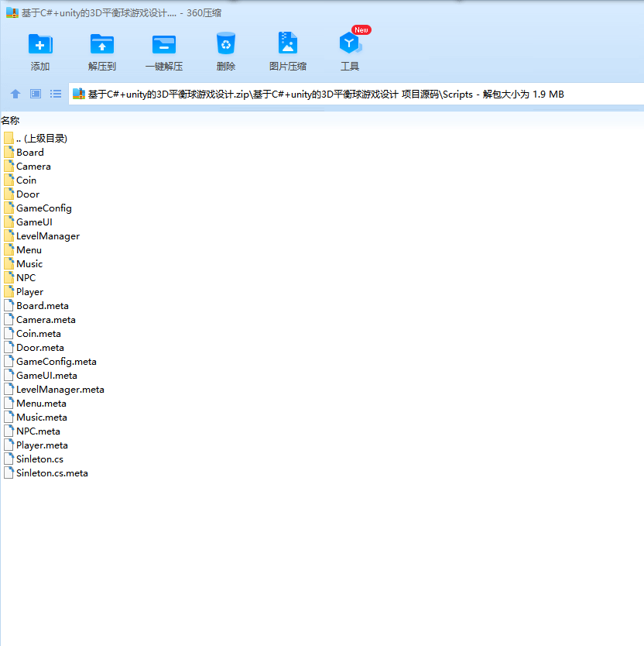The image size is (644, 646).
Task: Select the NPC.meta file
Action: [32, 431]
